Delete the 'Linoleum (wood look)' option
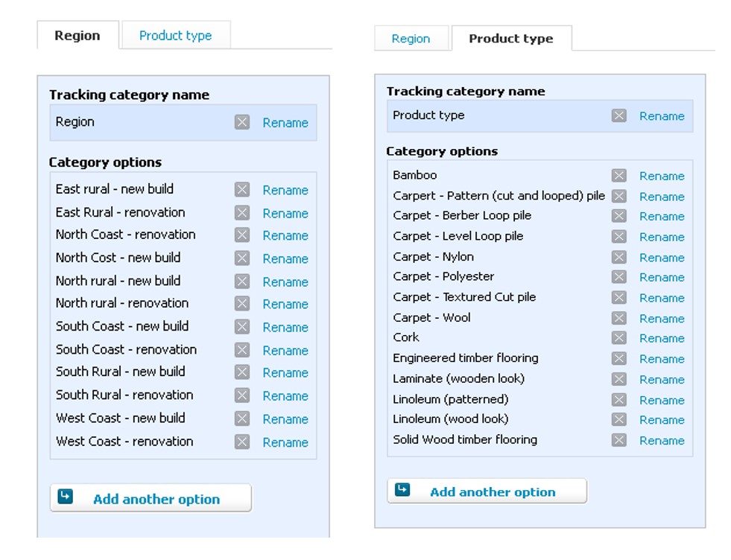This screenshot has height=560, width=731. point(618,419)
